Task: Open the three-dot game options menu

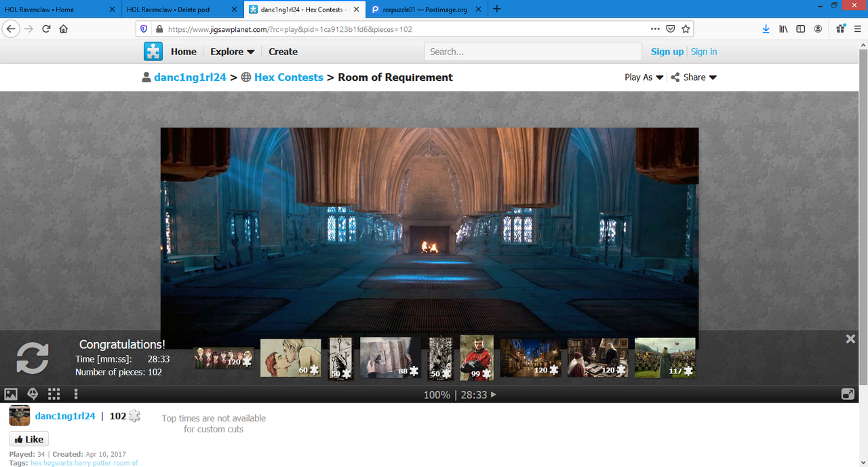Action: (x=76, y=394)
